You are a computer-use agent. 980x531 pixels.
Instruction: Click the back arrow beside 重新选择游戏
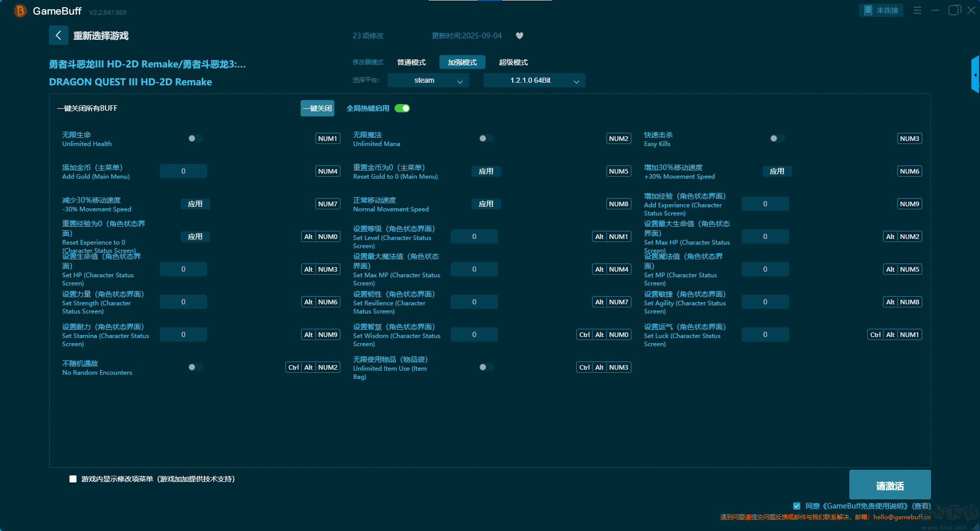click(x=58, y=35)
